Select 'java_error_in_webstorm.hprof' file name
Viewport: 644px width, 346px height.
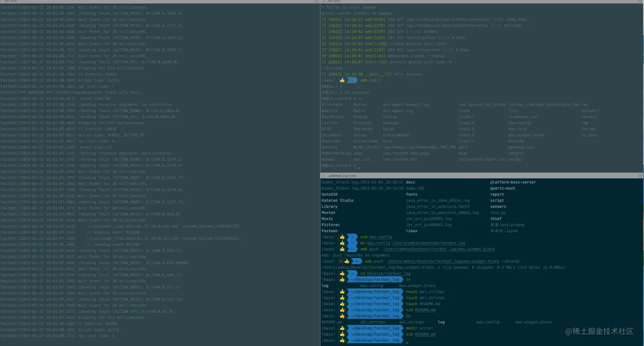click(438, 207)
